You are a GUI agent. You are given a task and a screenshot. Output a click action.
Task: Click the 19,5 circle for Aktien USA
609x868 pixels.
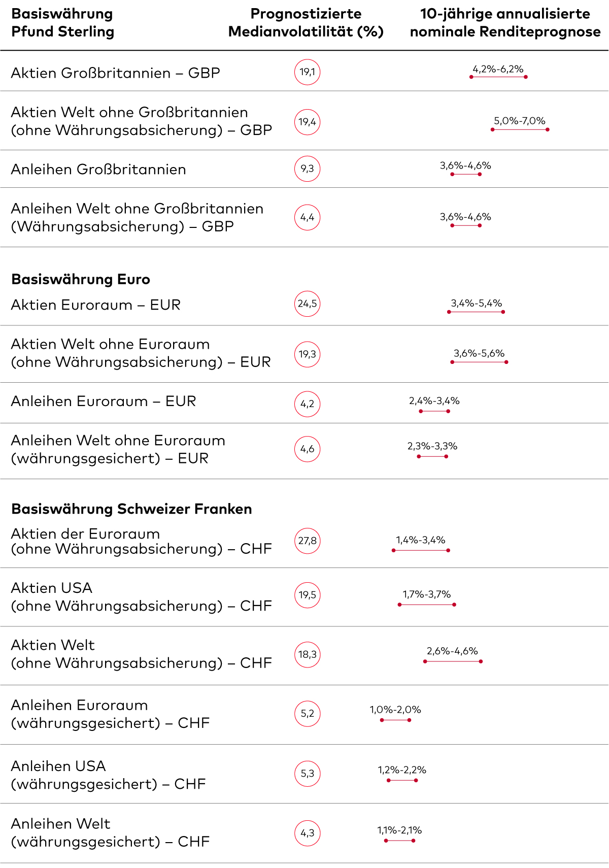307,595
